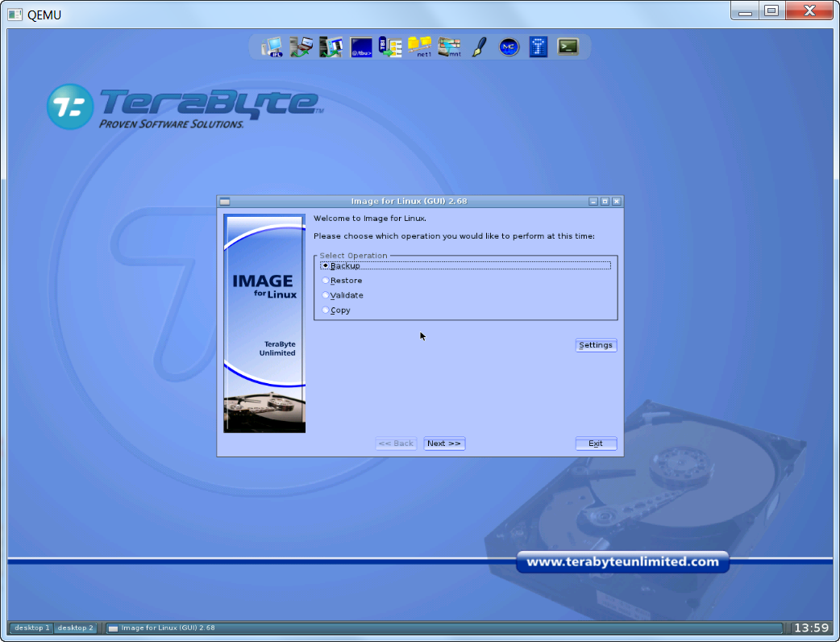Maximize the Image for Linux dialog
This screenshot has height=642, width=840.
(x=605, y=202)
